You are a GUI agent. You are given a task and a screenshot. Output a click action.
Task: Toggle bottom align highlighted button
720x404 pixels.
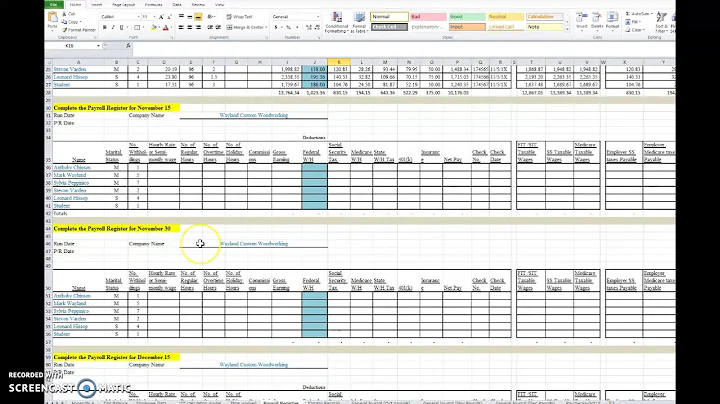[198, 17]
